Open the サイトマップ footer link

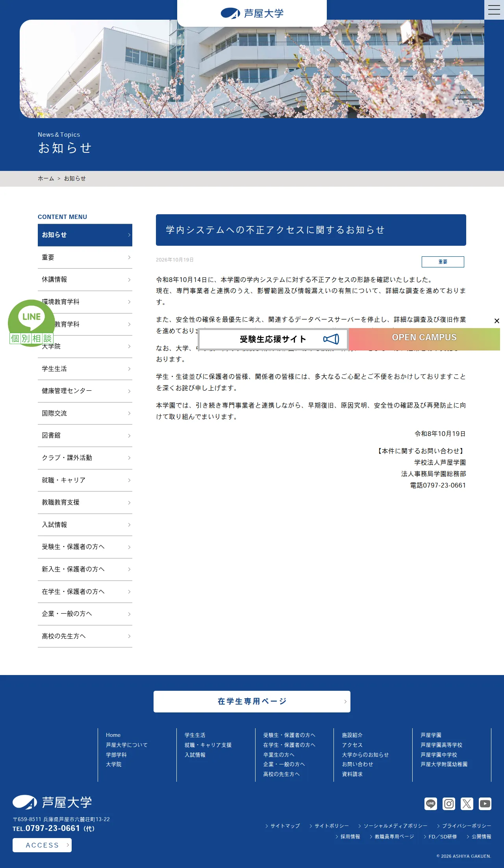pyautogui.click(x=283, y=826)
